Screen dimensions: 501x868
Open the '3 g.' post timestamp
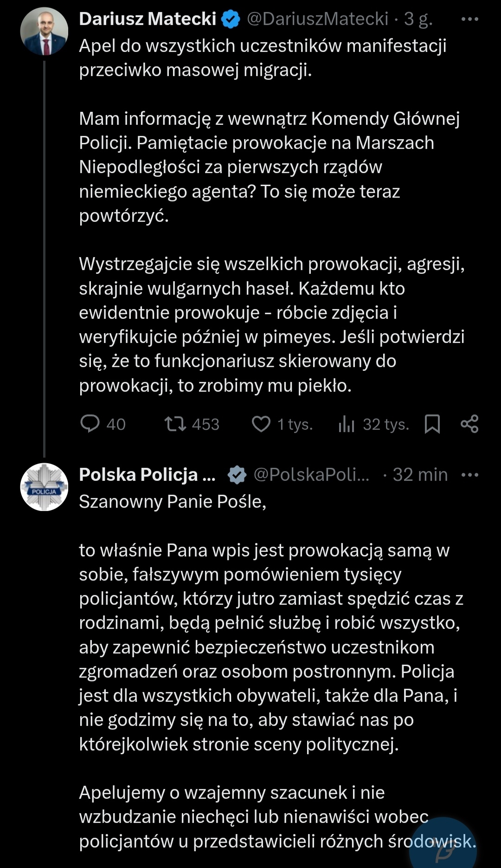pos(418,19)
